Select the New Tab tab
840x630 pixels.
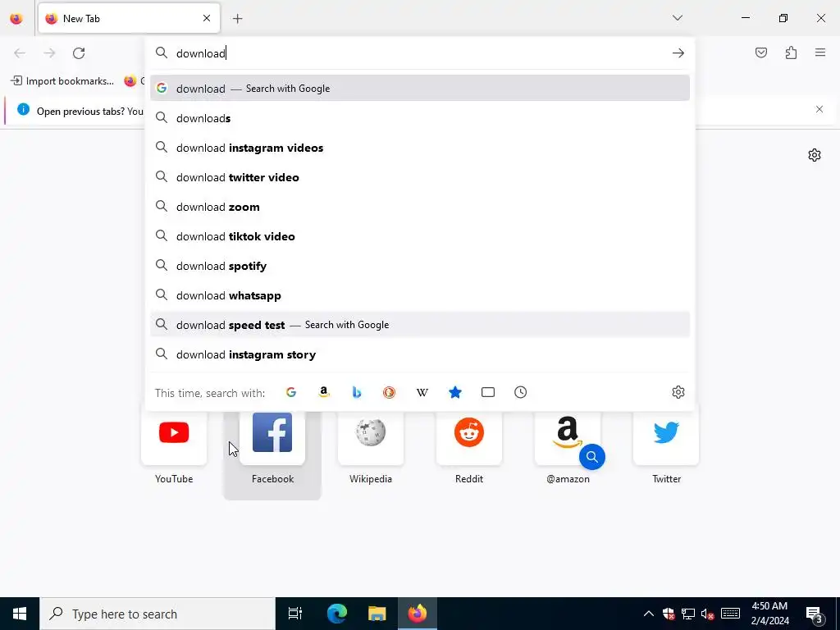[x=129, y=19]
